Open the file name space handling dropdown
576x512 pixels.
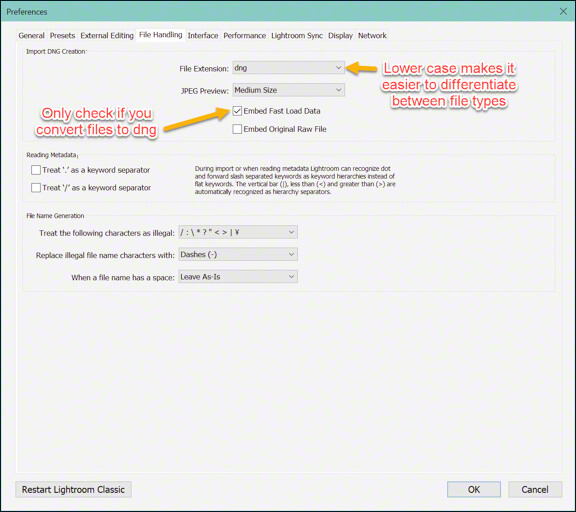(238, 277)
